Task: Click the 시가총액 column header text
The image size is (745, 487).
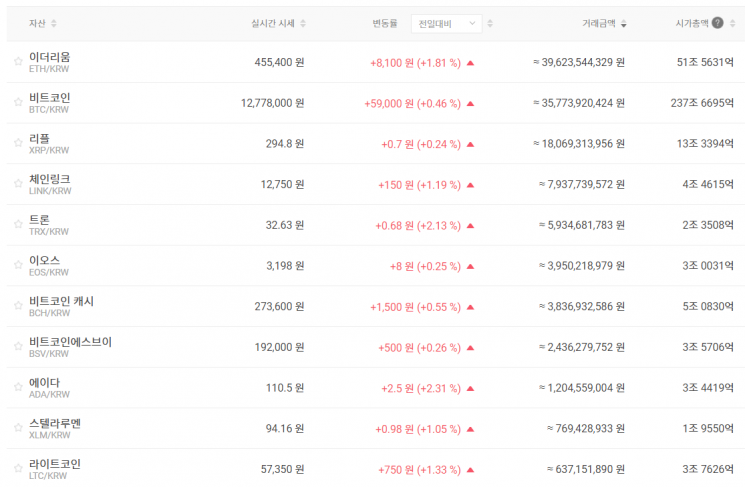Action: (x=692, y=23)
